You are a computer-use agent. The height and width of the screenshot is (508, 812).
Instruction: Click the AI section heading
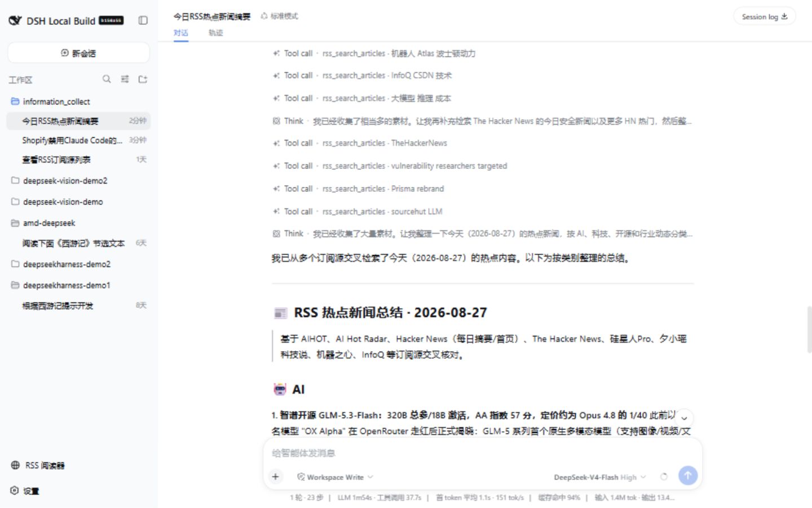298,389
